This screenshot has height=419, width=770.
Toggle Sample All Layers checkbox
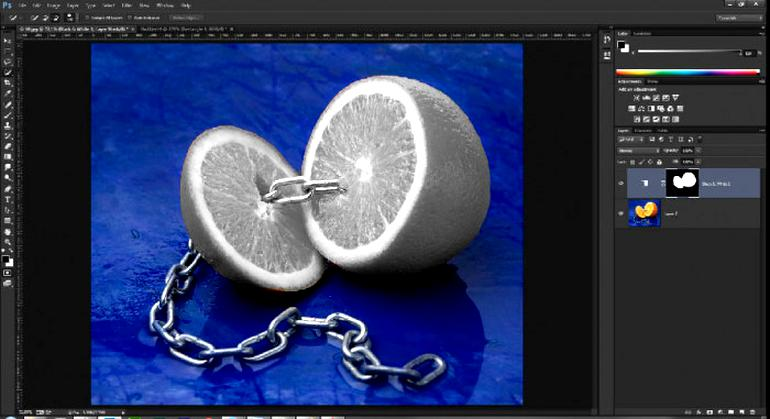click(x=87, y=18)
